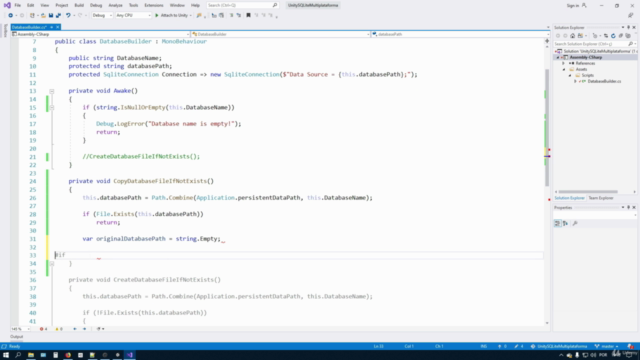Select the Solution UnitySQLiteMultiplataforma node
The image size is (640, 360).
click(597, 51)
